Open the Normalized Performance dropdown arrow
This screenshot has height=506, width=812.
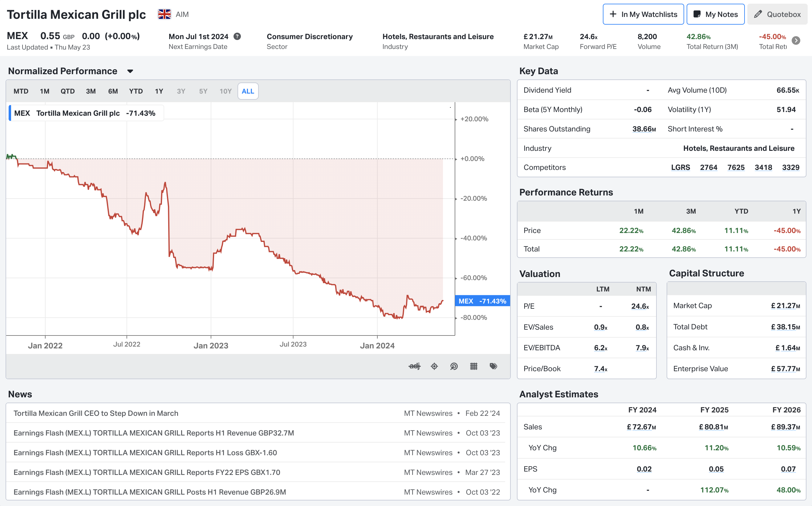point(130,71)
